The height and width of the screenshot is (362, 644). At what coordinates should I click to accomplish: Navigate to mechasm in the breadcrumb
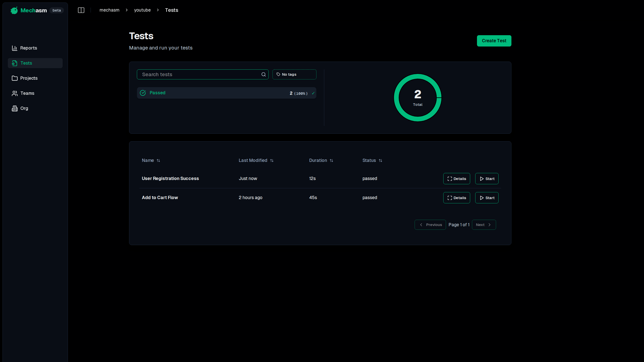[x=109, y=10]
